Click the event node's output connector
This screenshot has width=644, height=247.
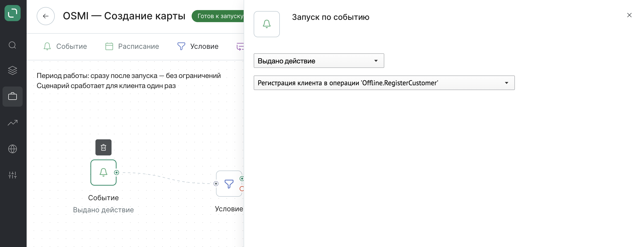pos(117,173)
